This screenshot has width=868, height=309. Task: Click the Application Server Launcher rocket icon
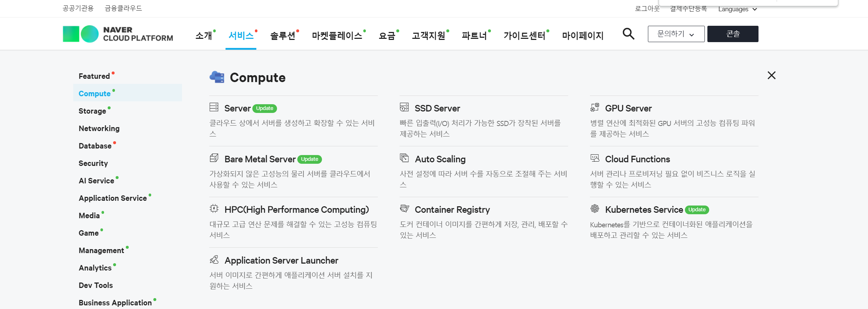[214, 259]
